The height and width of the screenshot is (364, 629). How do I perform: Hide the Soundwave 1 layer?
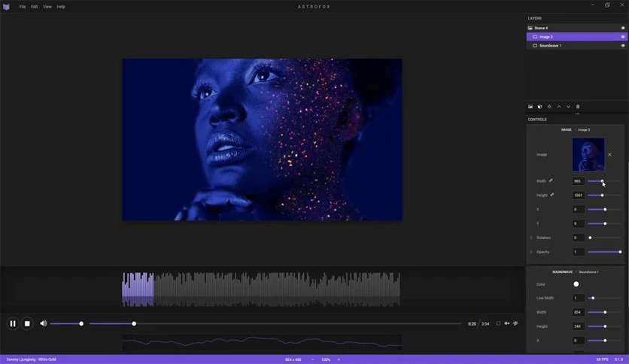pos(622,46)
